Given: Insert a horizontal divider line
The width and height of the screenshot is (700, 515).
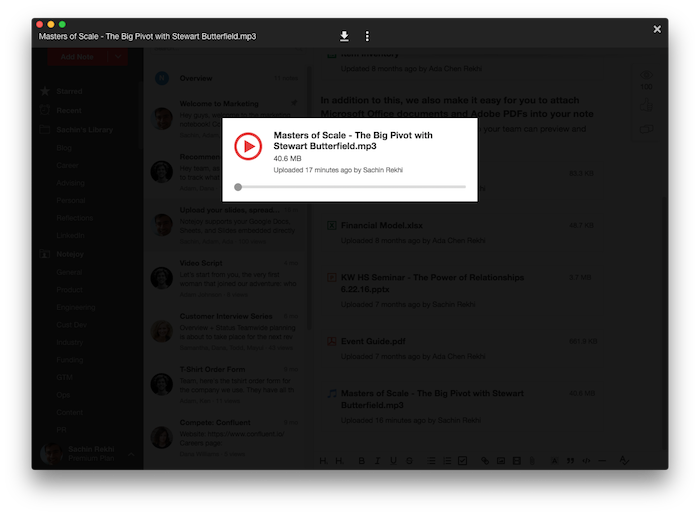Looking at the screenshot, I should point(602,461).
